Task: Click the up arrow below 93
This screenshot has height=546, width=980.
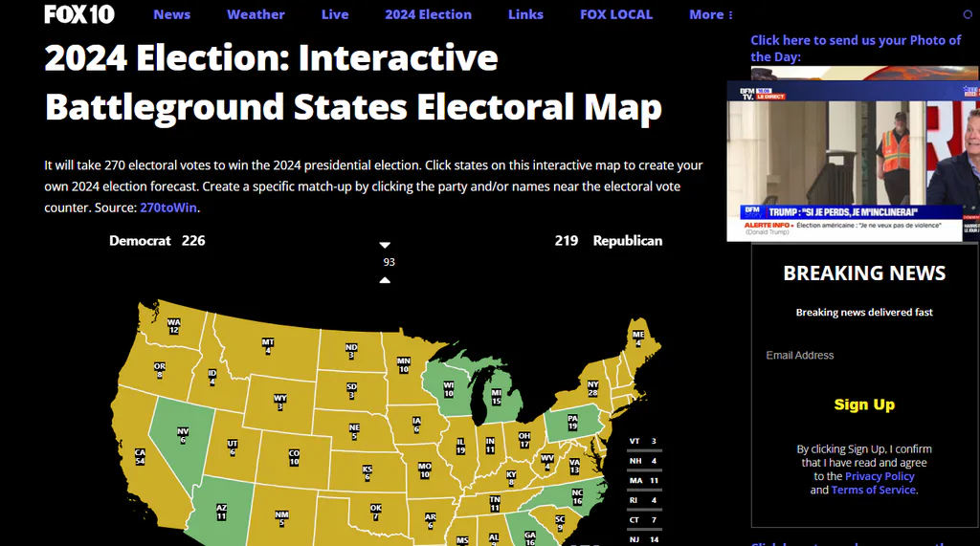Action: pos(385,280)
